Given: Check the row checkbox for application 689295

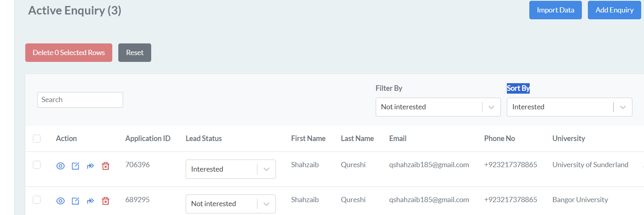Looking at the screenshot, I should tap(37, 200).
